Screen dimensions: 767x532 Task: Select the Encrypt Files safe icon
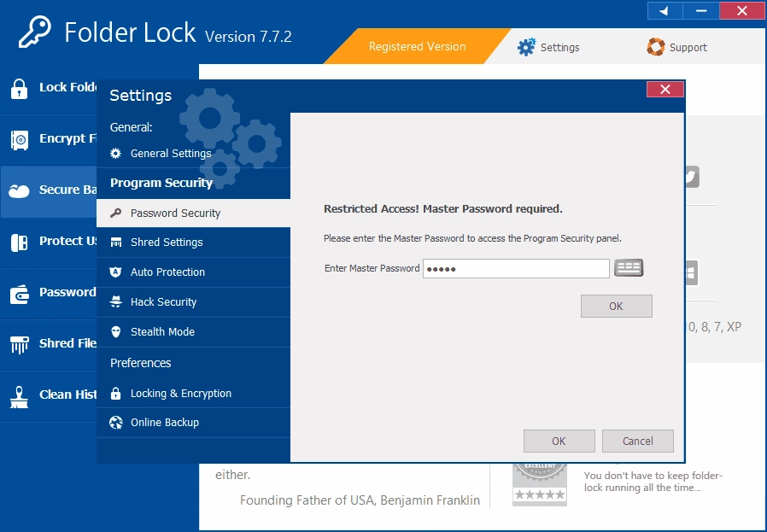pyautogui.click(x=20, y=140)
